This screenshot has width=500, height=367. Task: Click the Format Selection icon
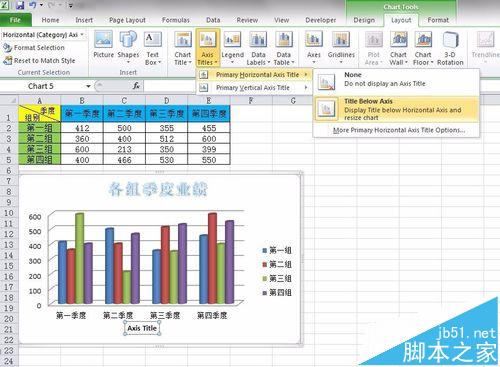7,48
